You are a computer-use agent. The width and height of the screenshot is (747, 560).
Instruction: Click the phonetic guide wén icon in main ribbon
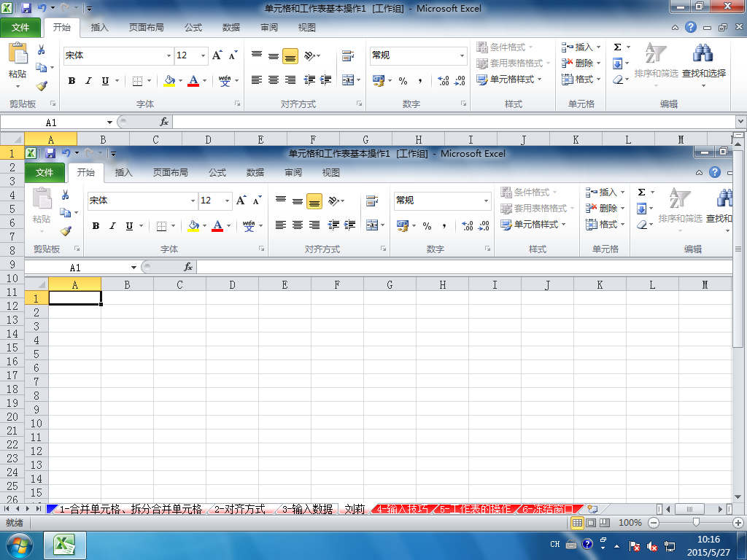point(225,80)
